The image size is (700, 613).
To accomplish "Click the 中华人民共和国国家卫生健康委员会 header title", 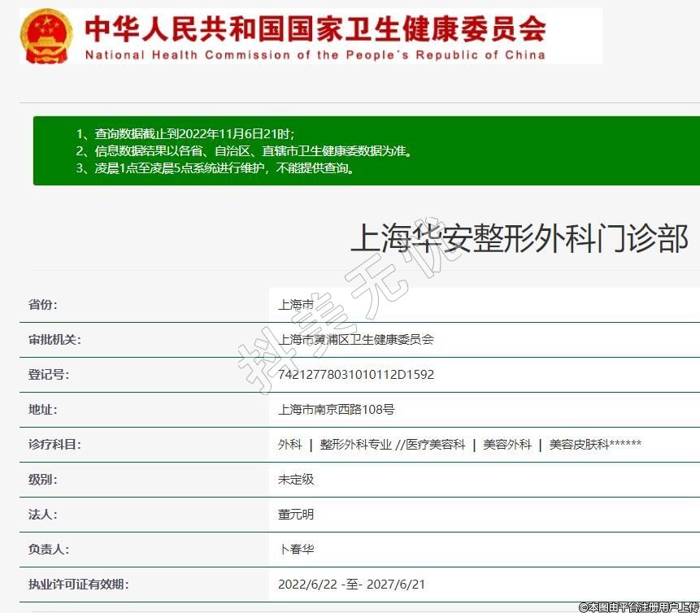I will point(315,28).
